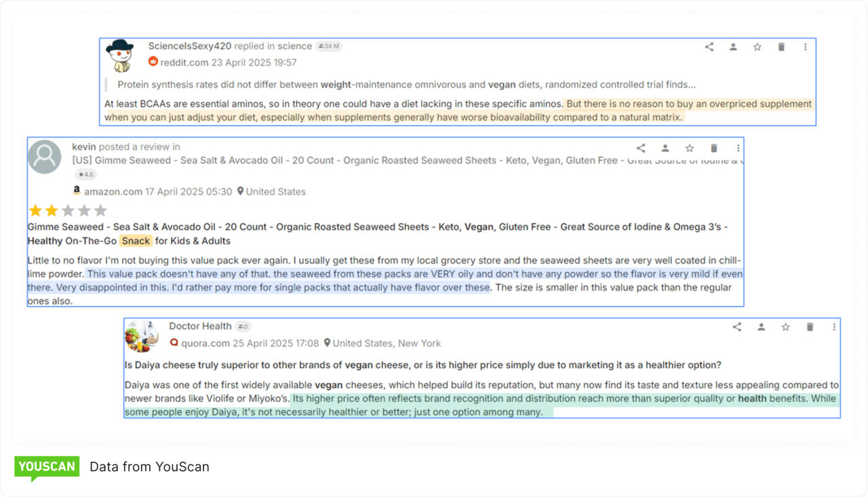Click person icon on Doctor Health post
Viewport: 868px width, 497px height.
762,327
